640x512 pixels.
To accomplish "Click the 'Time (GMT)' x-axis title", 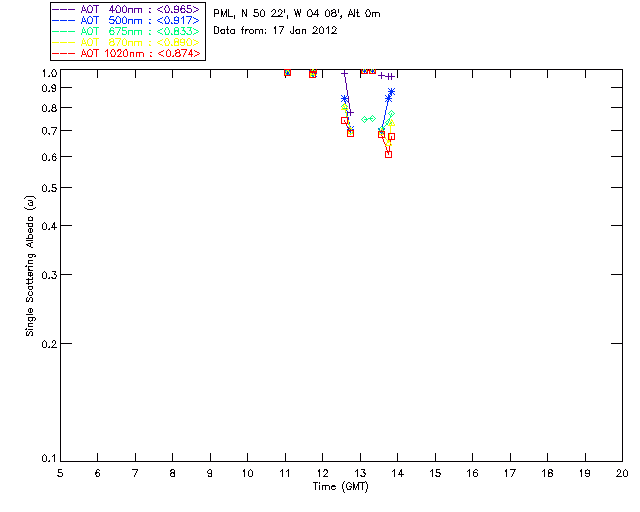I will coord(340,487).
